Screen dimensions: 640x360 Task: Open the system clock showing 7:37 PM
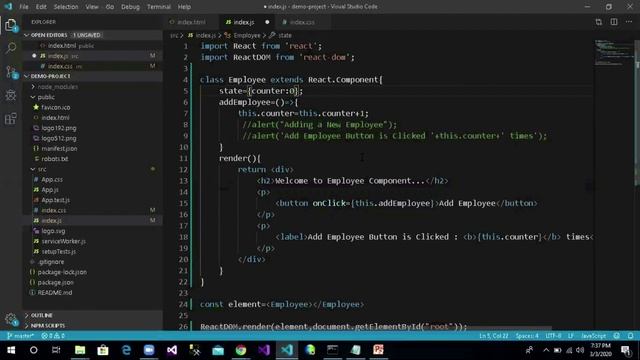(601, 350)
